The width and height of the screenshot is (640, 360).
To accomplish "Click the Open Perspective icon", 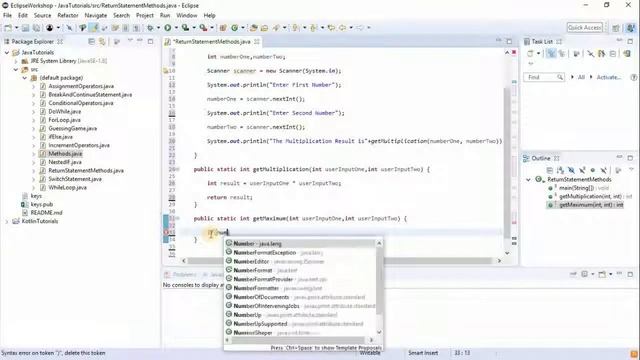I will (x=616, y=28).
